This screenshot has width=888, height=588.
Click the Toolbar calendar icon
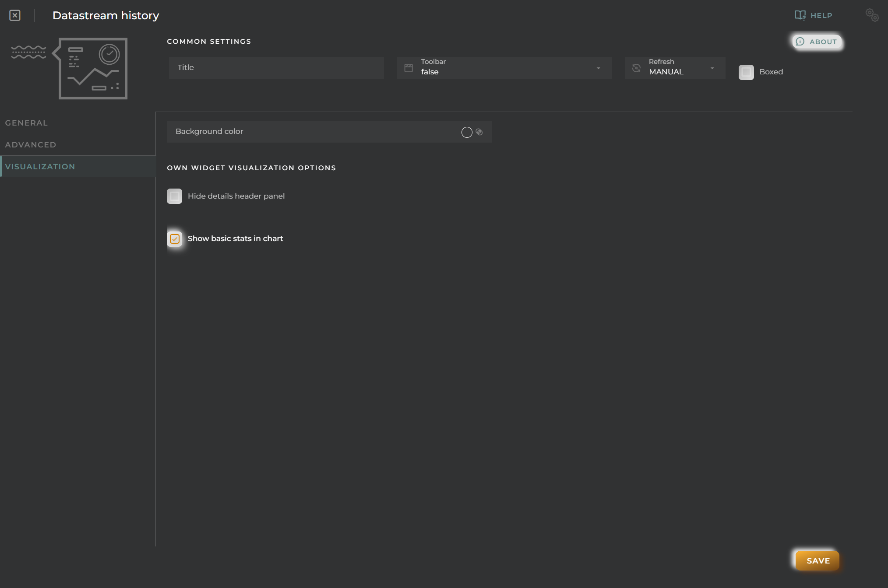(409, 67)
